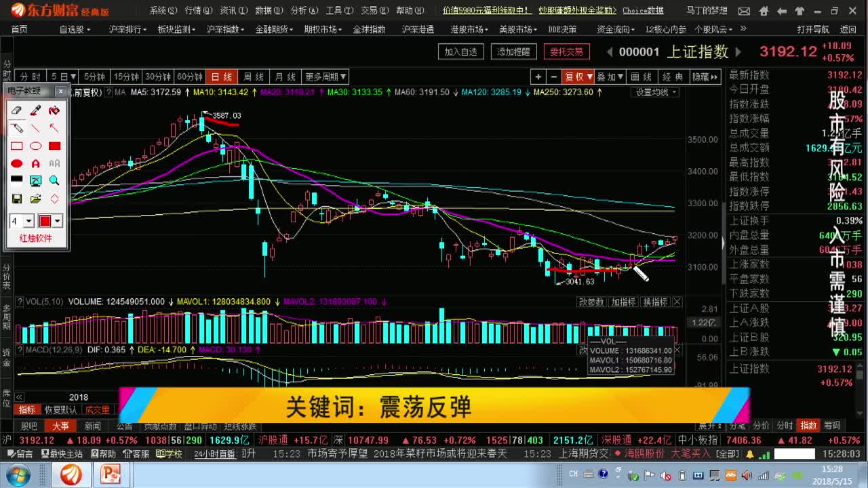Open the magnifier tool in annotation palette
Viewport: 868px width, 488px height.
point(53,180)
